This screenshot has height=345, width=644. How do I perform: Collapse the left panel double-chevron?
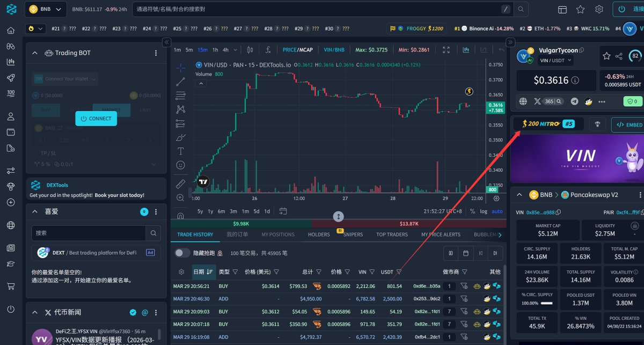pyautogui.click(x=166, y=42)
